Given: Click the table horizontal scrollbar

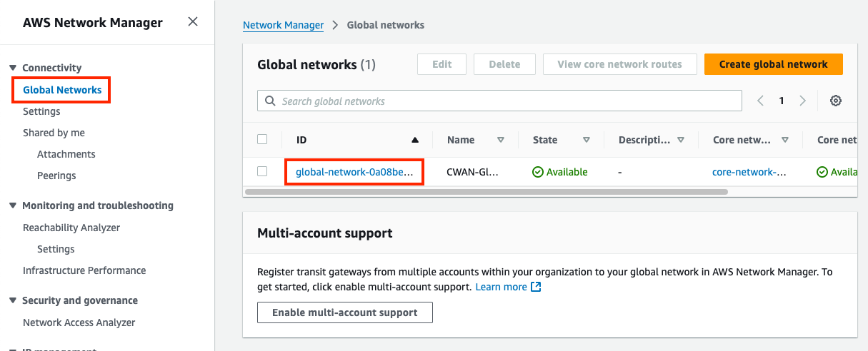Looking at the screenshot, I should click(486, 192).
